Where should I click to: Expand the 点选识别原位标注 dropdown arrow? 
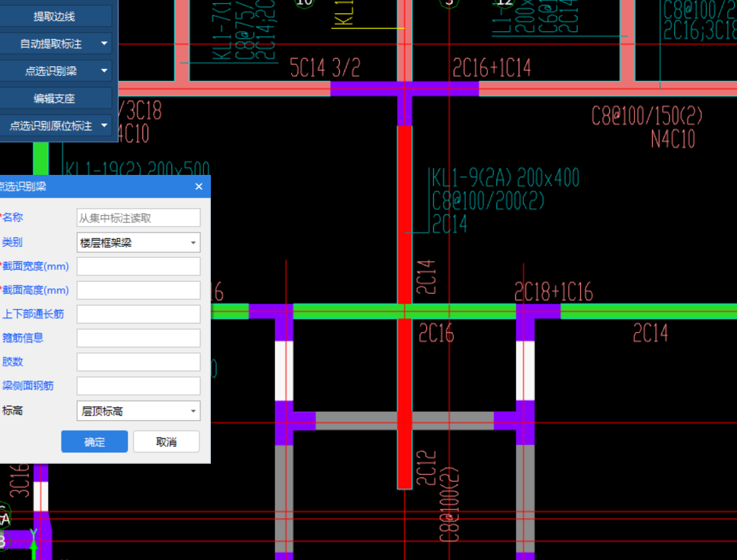tap(104, 125)
